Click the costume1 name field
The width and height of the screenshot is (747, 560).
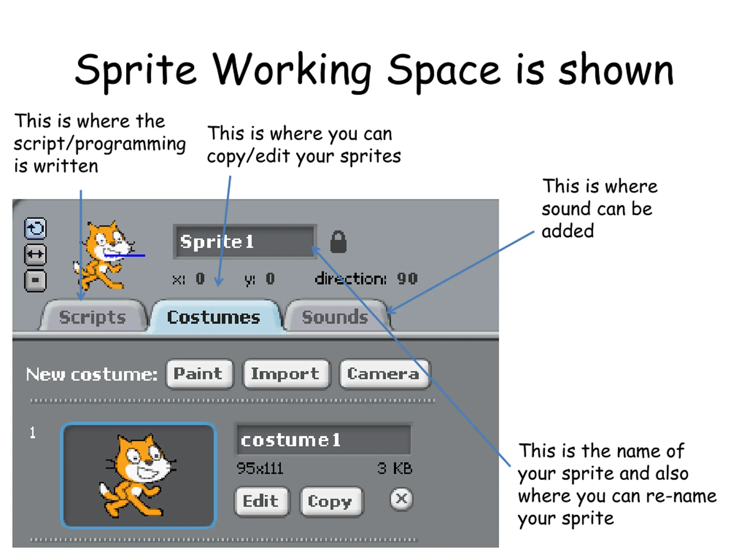[x=324, y=440]
